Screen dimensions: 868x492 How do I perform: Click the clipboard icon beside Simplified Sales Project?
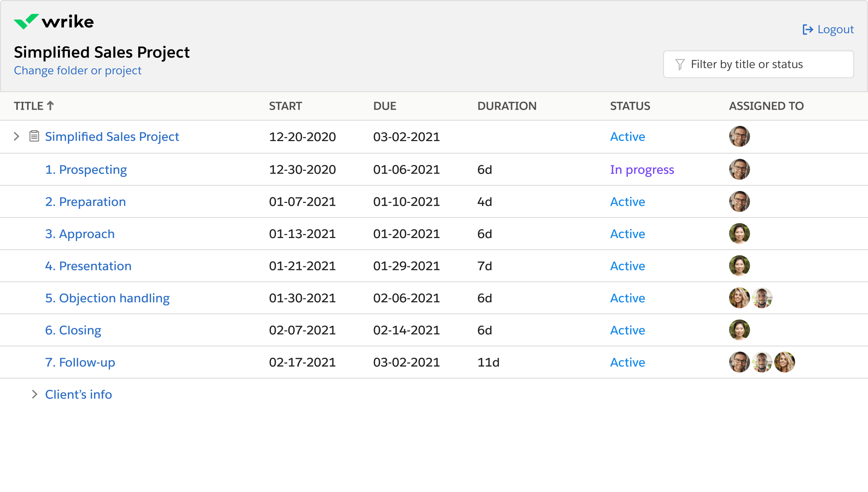click(x=34, y=136)
